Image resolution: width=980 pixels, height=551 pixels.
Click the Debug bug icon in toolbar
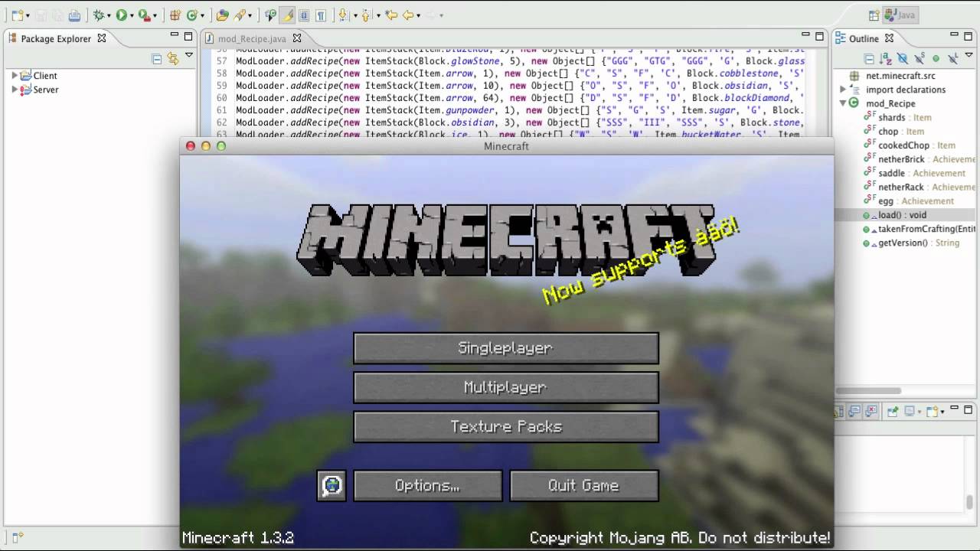[x=99, y=15]
